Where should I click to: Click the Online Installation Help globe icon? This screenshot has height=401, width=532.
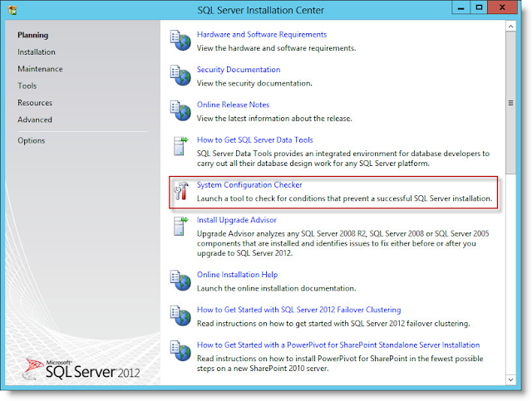[x=180, y=281]
